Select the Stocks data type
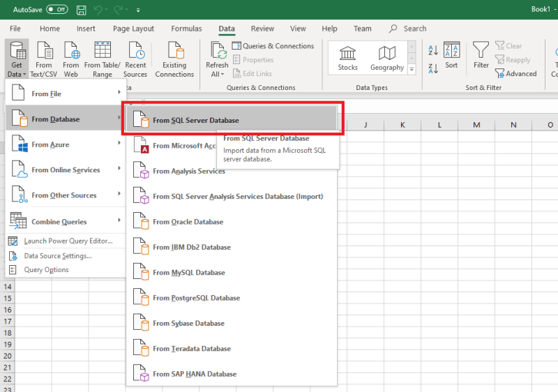The height and width of the screenshot is (392, 558). pos(347,58)
